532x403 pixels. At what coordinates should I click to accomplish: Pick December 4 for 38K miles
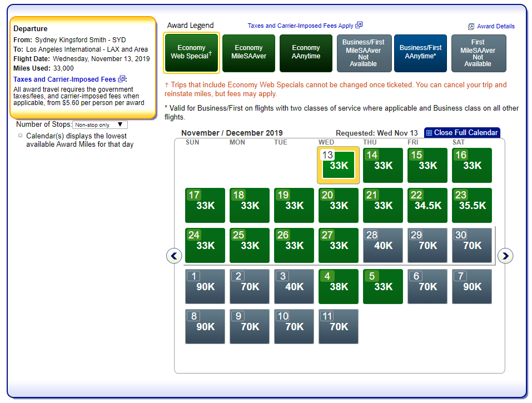point(338,286)
